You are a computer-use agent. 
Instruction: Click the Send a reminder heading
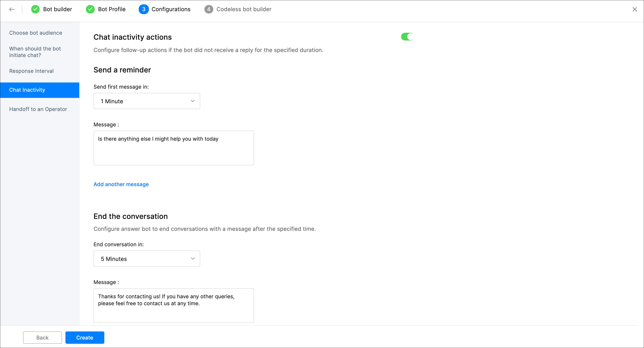[122, 70]
